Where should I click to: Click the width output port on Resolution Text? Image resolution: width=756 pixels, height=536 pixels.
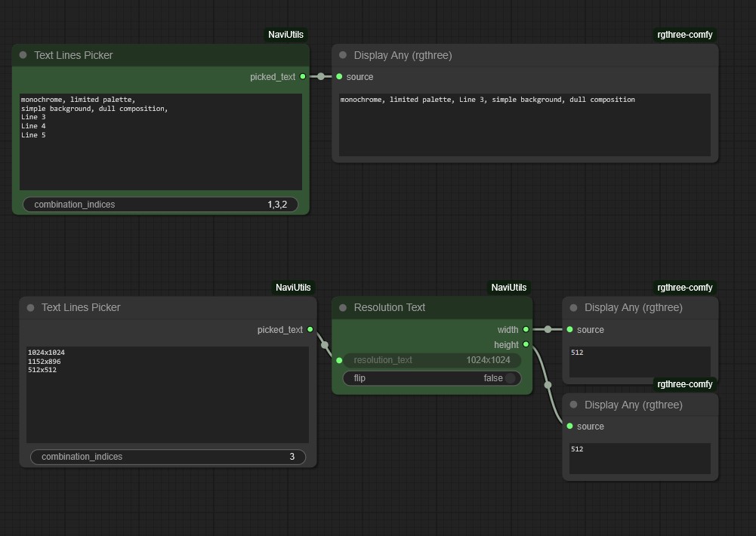click(526, 329)
